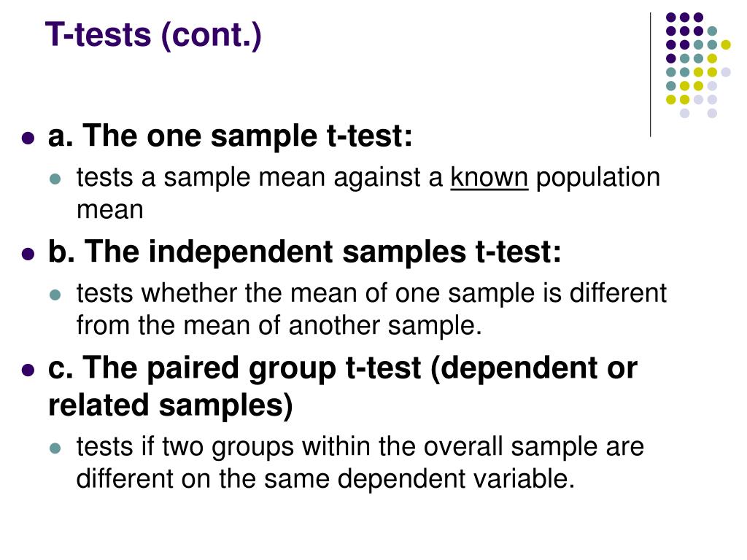Click the vertical divider line beside dots

(650, 75)
